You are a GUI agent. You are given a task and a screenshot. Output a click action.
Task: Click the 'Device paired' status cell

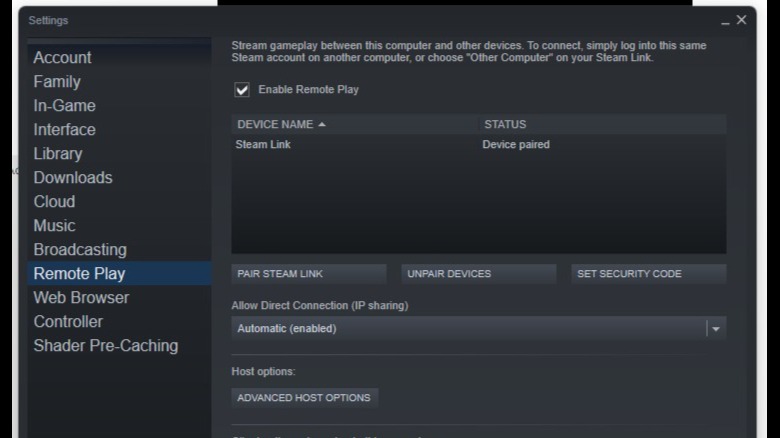(516, 144)
